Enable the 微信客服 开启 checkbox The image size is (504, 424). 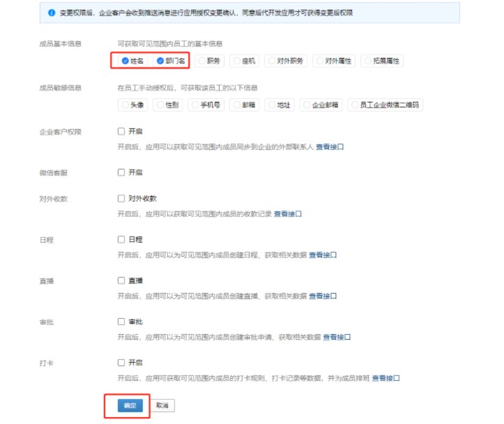coord(121,172)
